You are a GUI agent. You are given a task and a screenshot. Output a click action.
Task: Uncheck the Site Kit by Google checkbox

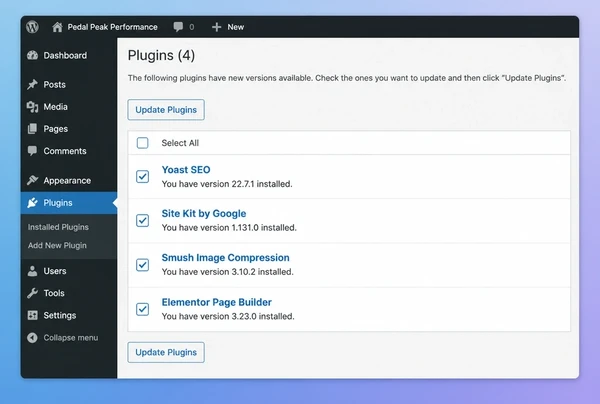pyautogui.click(x=142, y=220)
